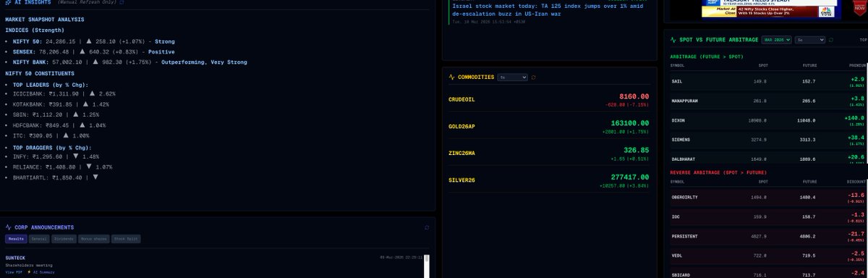868x278 pixels.
Task: Switch to the Bonus shares tab
Action: tap(94, 239)
